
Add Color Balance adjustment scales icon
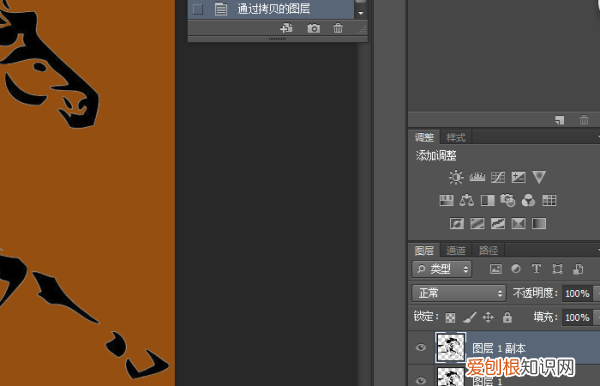[466, 200]
